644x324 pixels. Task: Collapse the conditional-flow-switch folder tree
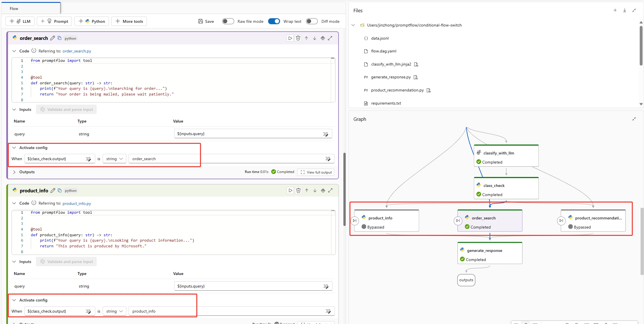point(353,25)
